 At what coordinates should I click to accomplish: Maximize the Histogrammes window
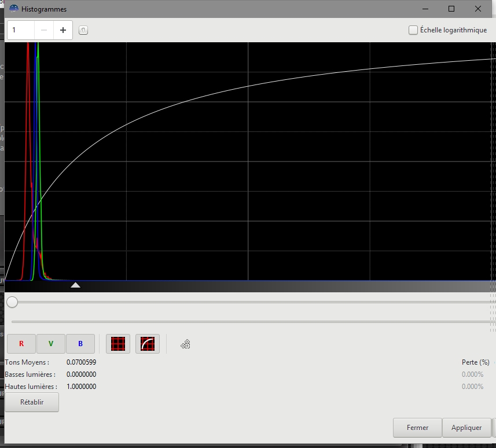pos(451,9)
